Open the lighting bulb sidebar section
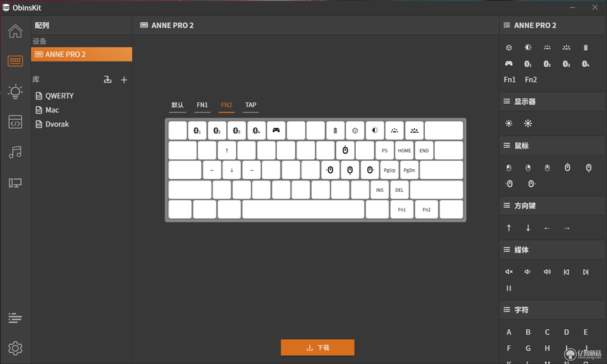 point(15,91)
